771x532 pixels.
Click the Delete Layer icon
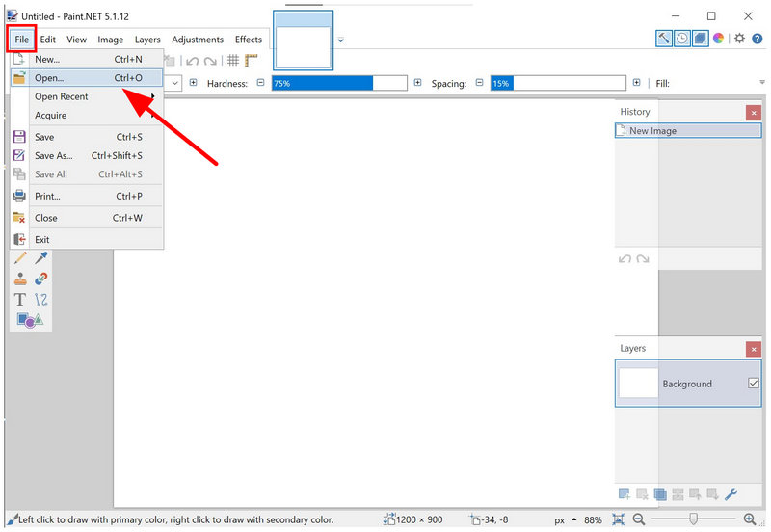(642, 493)
